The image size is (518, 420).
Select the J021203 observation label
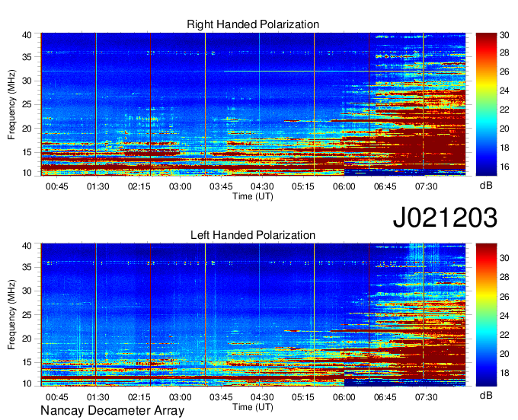[x=445, y=218]
